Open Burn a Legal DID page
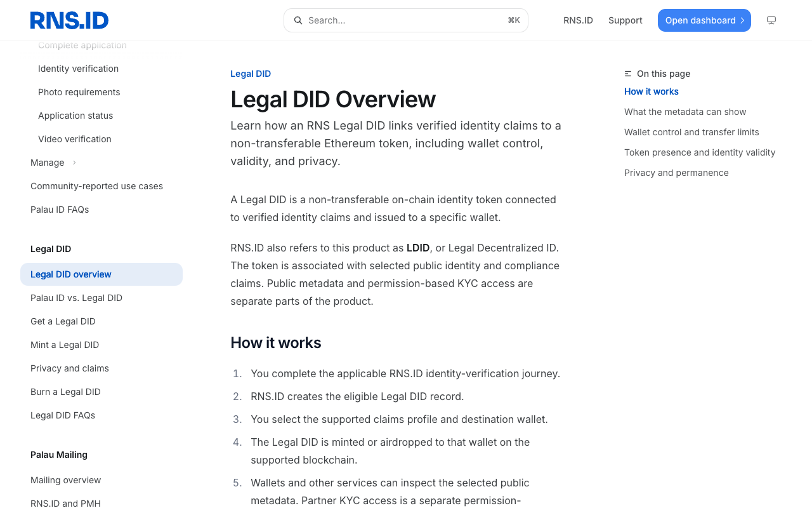This screenshot has height=508, width=812. (65, 392)
